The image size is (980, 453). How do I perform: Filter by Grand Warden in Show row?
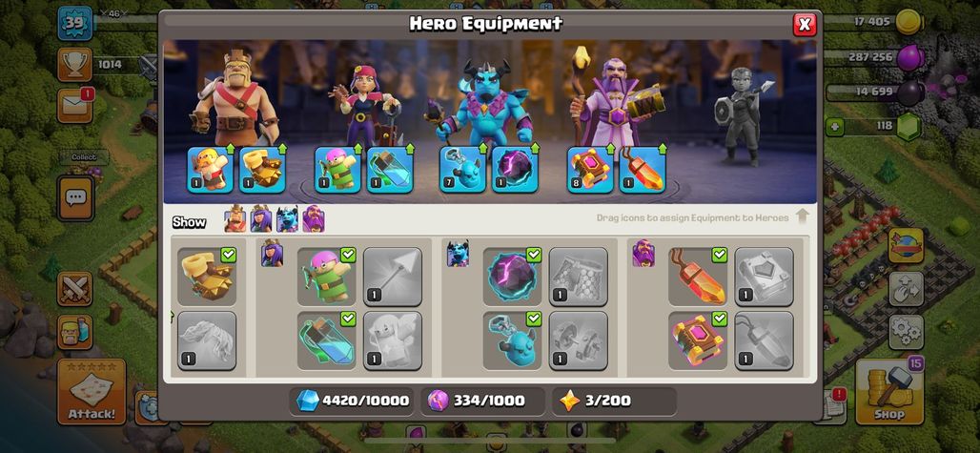point(314,219)
